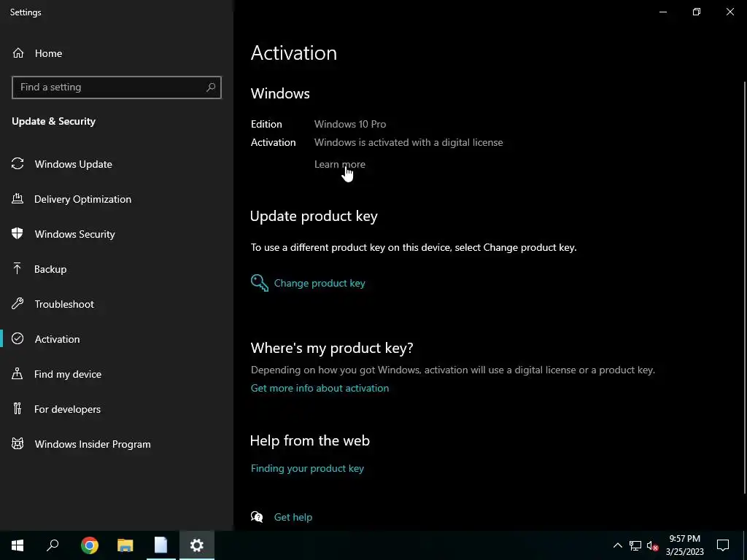The width and height of the screenshot is (747, 560).
Task: Click Change product key link
Action: pos(320,283)
